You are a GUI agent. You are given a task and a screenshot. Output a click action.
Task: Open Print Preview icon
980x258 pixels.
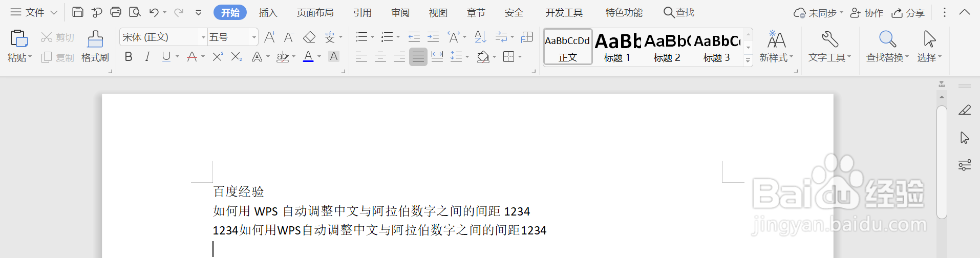pos(135,12)
